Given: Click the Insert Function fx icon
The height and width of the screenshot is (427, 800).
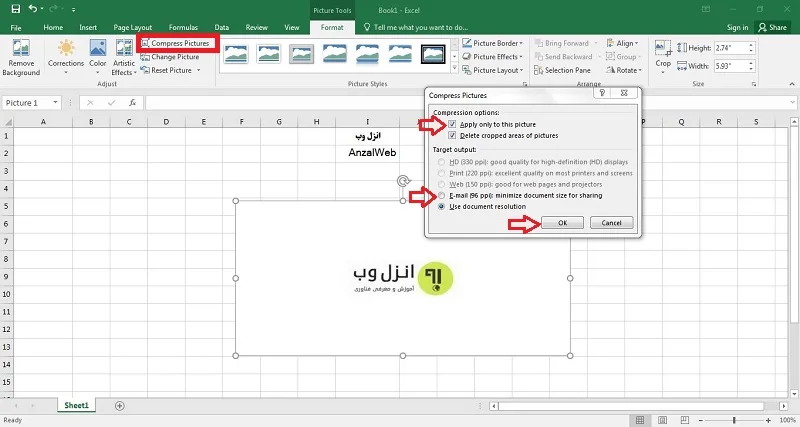Looking at the screenshot, I should point(132,103).
